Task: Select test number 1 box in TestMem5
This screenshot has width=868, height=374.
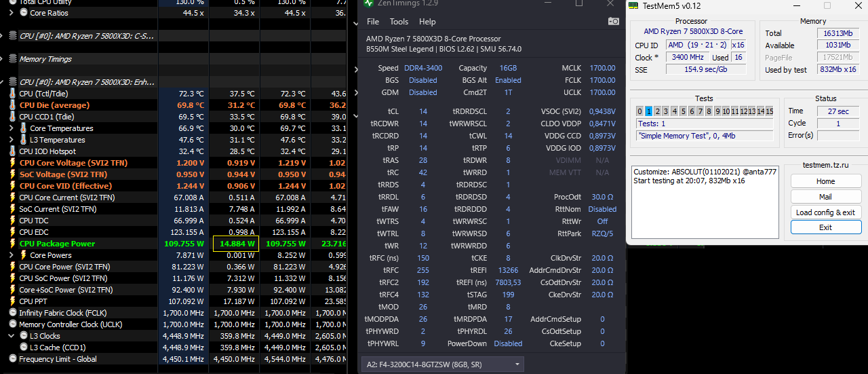Action: 649,111
